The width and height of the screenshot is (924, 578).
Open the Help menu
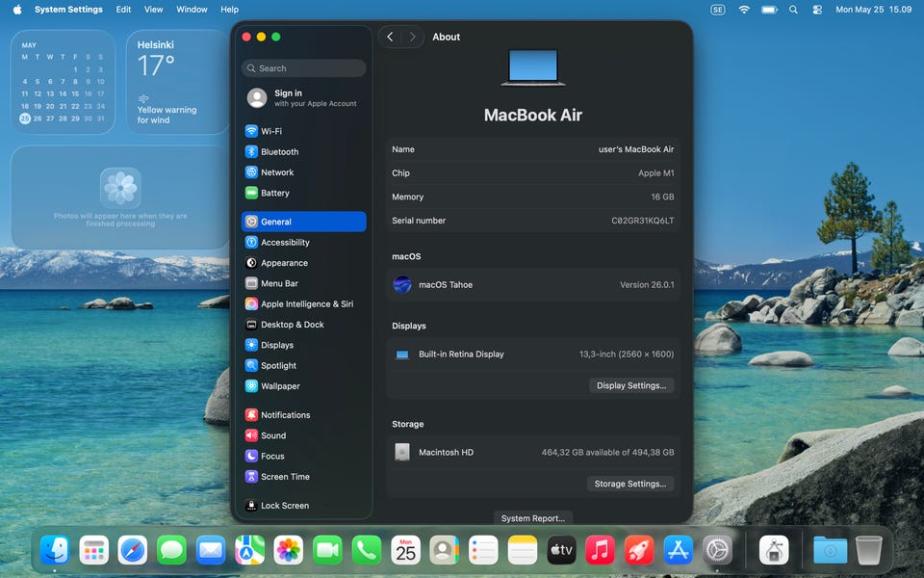click(x=229, y=10)
